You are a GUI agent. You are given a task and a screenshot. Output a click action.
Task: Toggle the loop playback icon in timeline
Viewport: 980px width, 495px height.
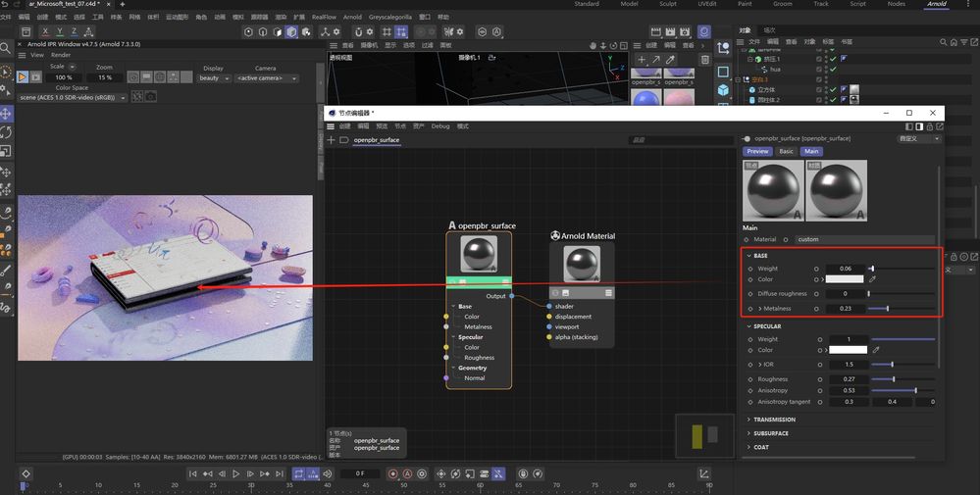(299, 473)
